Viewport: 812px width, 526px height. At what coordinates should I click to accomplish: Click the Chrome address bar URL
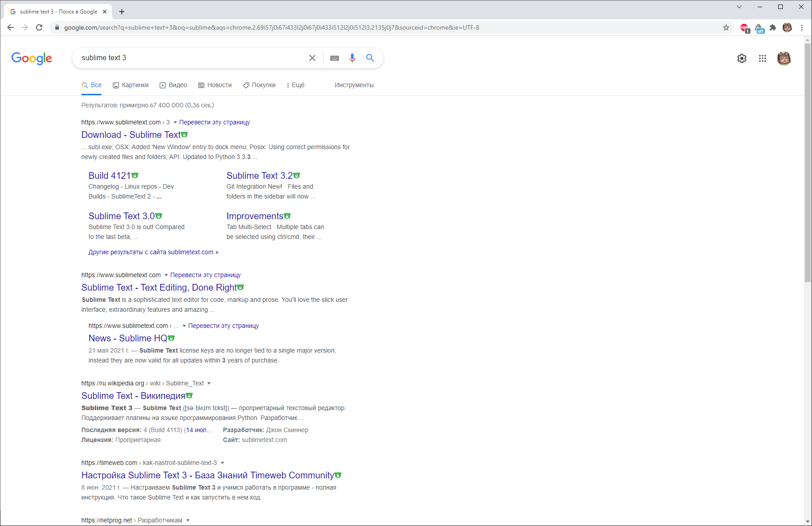[x=271, y=27]
